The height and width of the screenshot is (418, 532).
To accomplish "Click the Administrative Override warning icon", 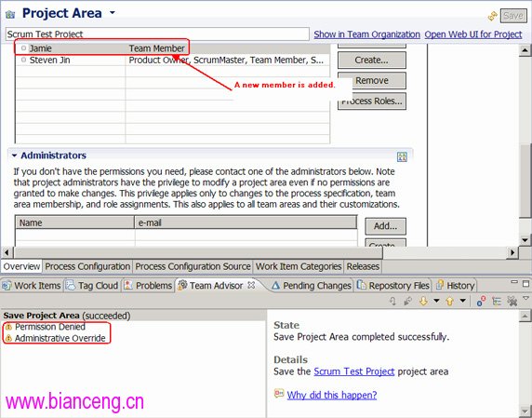I will coord(8,338).
